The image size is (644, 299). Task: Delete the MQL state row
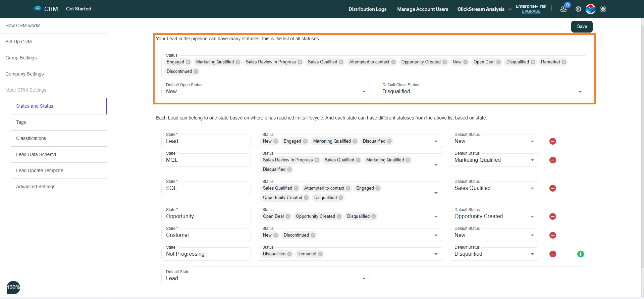553,160
